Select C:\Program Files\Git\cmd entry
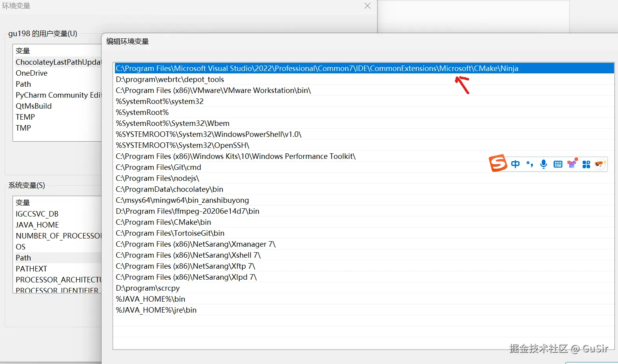 [364, 167]
